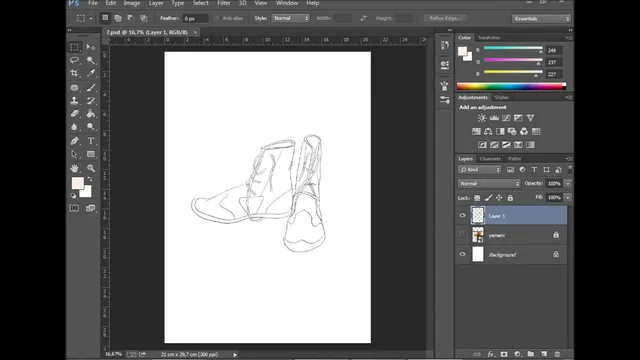The height and width of the screenshot is (360, 640).
Task: Enable the Anti-alias checkbox
Action: click(x=217, y=18)
